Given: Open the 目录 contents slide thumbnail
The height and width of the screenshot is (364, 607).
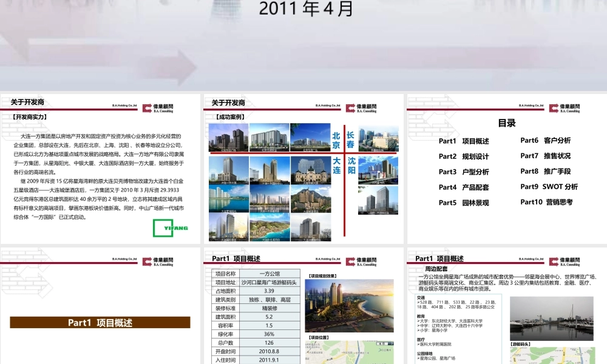Looking at the screenshot, I should click(x=507, y=169).
